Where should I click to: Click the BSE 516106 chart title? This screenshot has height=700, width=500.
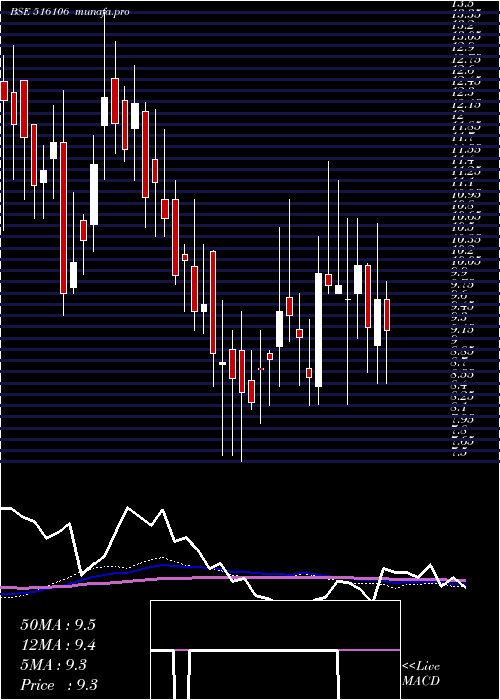click(x=40, y=12)
